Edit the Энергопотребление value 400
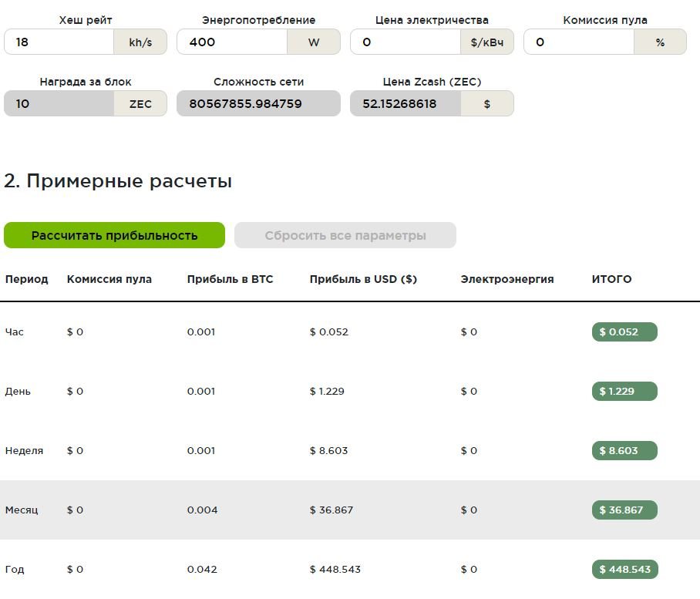This screenshot has height=599, width=700. (232, 42)
